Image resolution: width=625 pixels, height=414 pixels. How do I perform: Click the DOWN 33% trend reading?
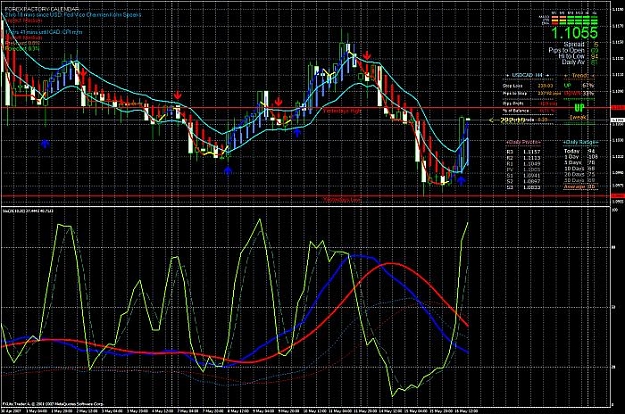coord(580,93)
